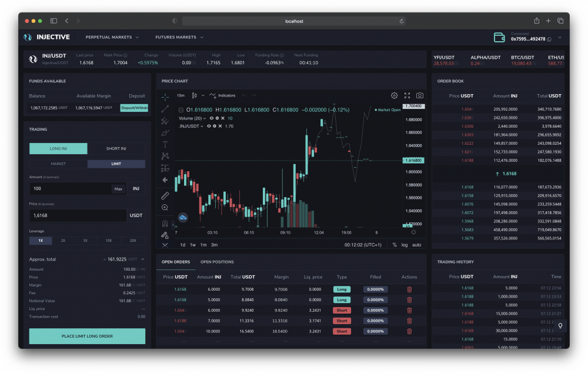Select the chart patterns tool

[165, 156]
